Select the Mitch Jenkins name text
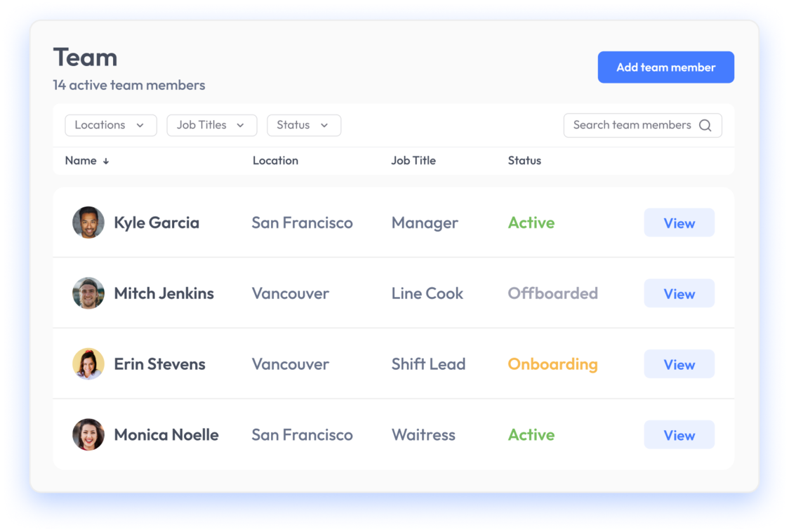789x532 pixels. pyautogui.click(x=164, y=293)
